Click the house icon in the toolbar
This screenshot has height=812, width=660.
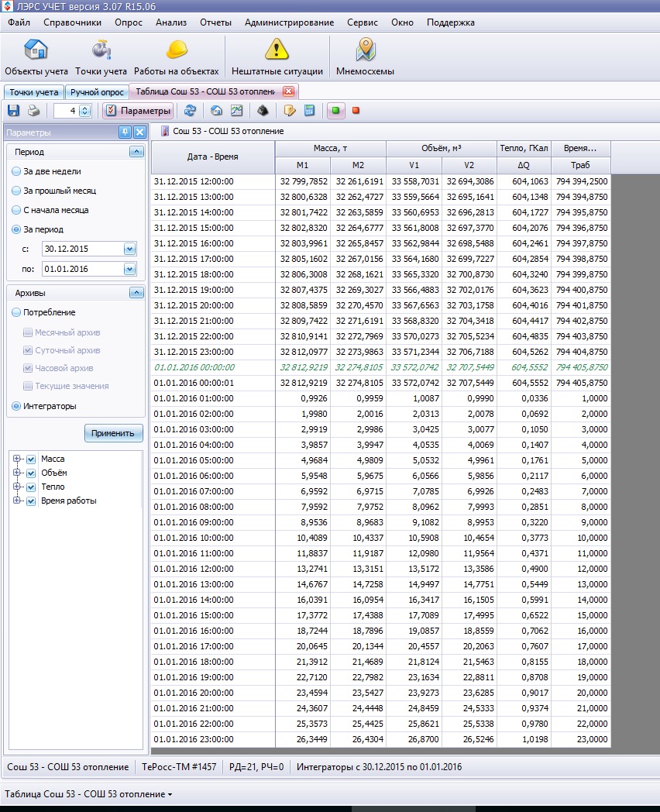216,110
